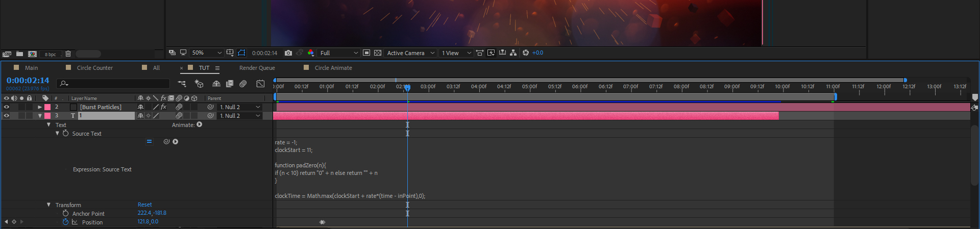This screenshot has height=229, width=980.
Task: Toggle pixel aspect ratio correction icon
Action: [479, 53]
